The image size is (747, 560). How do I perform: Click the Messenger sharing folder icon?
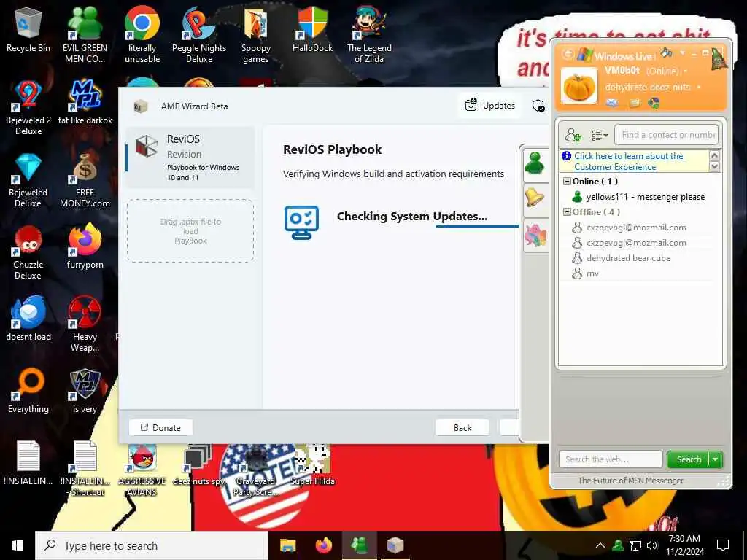click(x=634, y=103)
